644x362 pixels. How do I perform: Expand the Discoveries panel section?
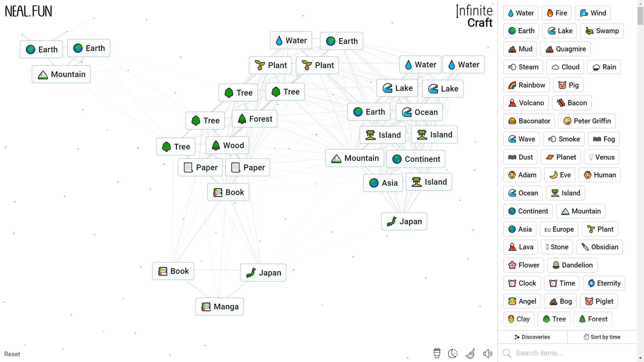click(533, 337)
